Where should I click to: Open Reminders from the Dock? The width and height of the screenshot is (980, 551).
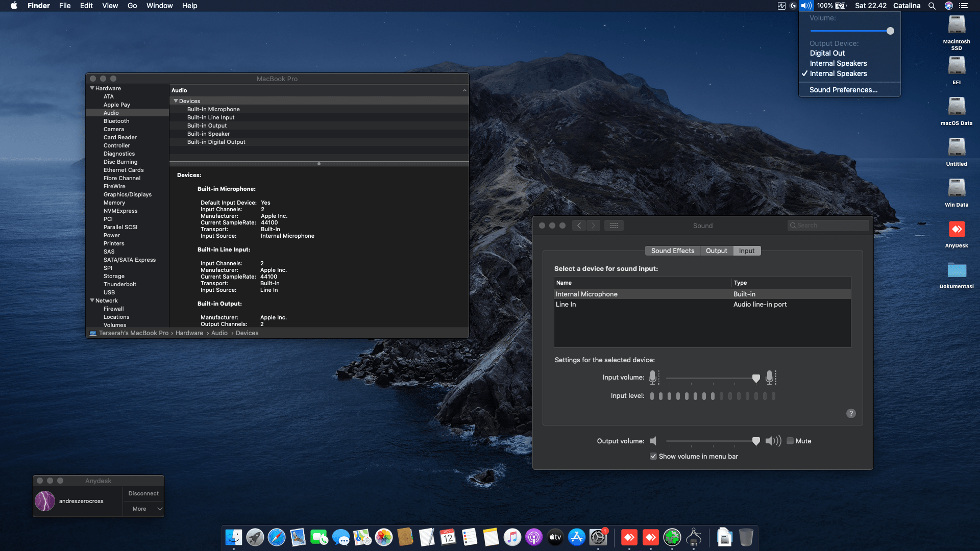pyautogui.click(x=470, y=537)
